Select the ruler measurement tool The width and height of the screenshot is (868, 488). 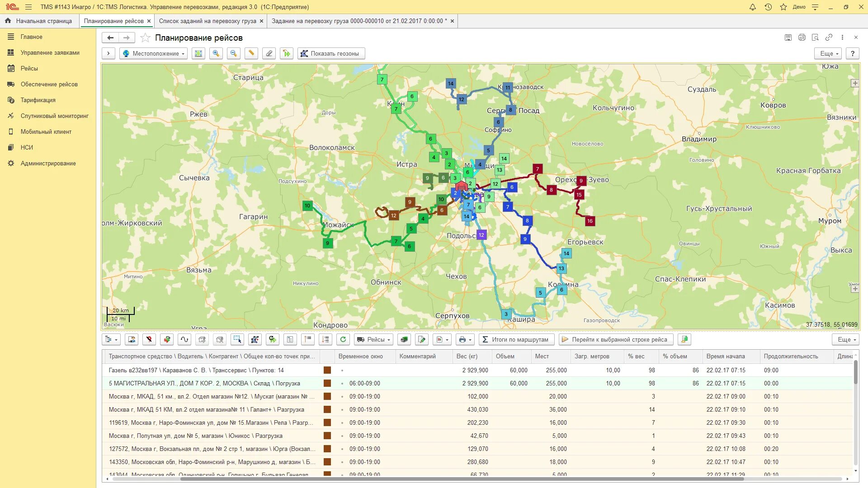(x=251, y=53)
